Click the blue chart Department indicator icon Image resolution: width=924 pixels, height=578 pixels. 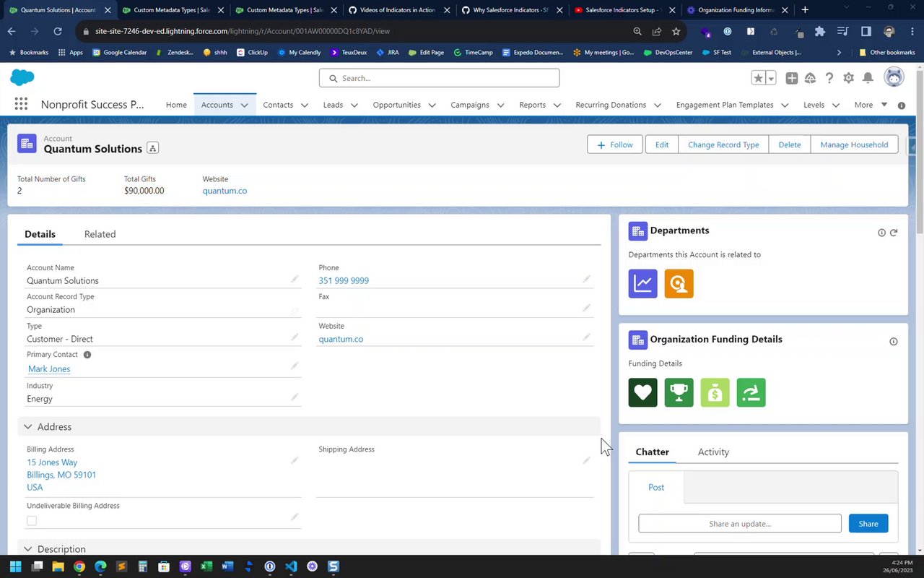click(643, 283)
